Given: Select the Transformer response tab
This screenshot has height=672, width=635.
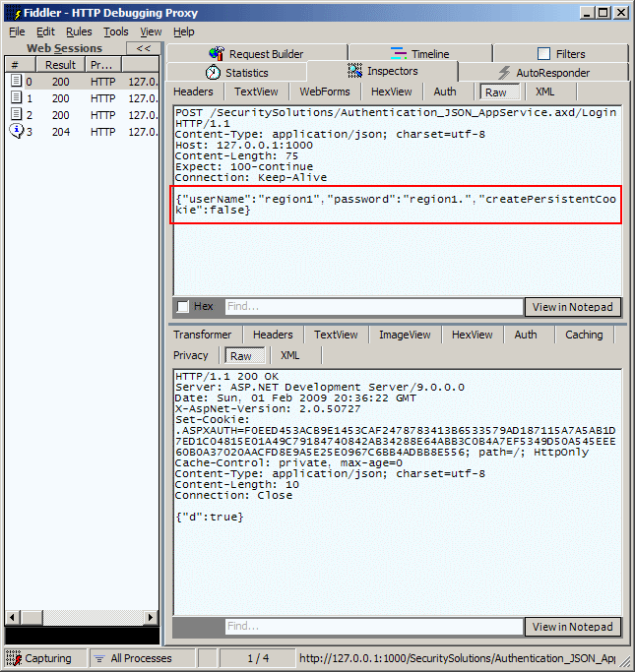Looking at the screenshot, I should click(203, 335).
